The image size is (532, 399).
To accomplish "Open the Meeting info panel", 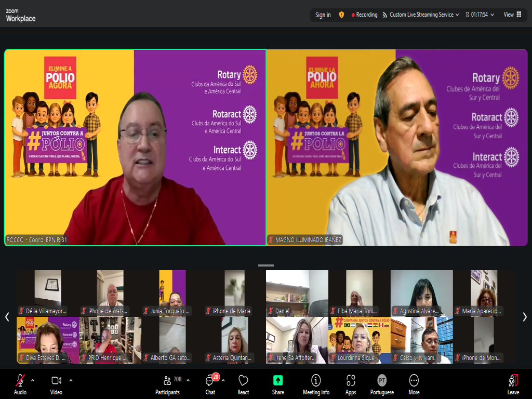I will point(316,384).
